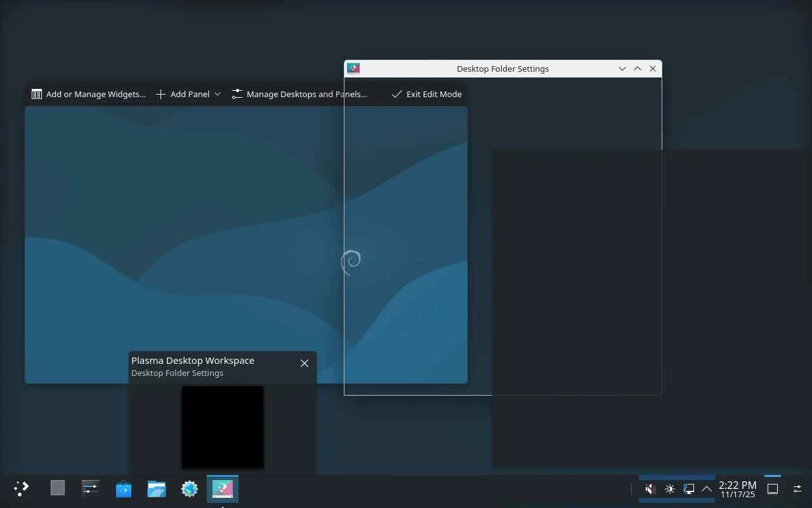Open System Settings from the taskbar
Screen dimensions: 812x508
pyautogui.click(x=91, y=488)
